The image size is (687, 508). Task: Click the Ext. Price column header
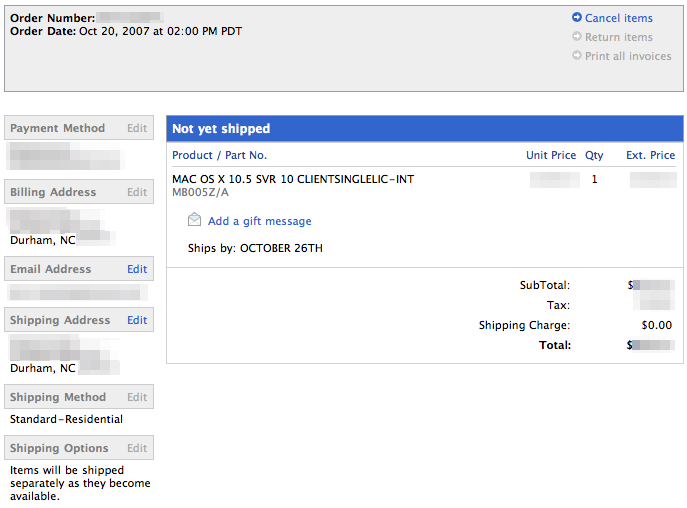[x=650, y=155]
